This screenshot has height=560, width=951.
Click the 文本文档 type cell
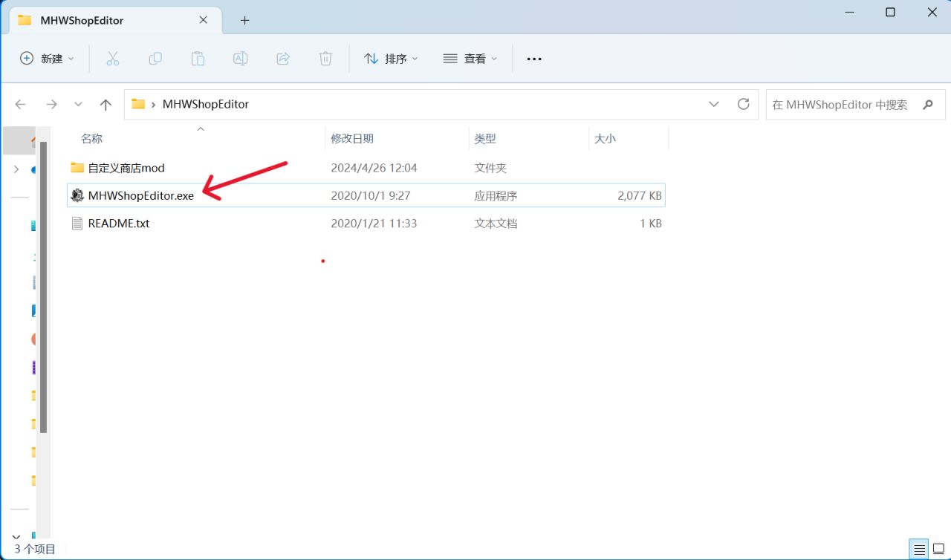pos(496,223)
